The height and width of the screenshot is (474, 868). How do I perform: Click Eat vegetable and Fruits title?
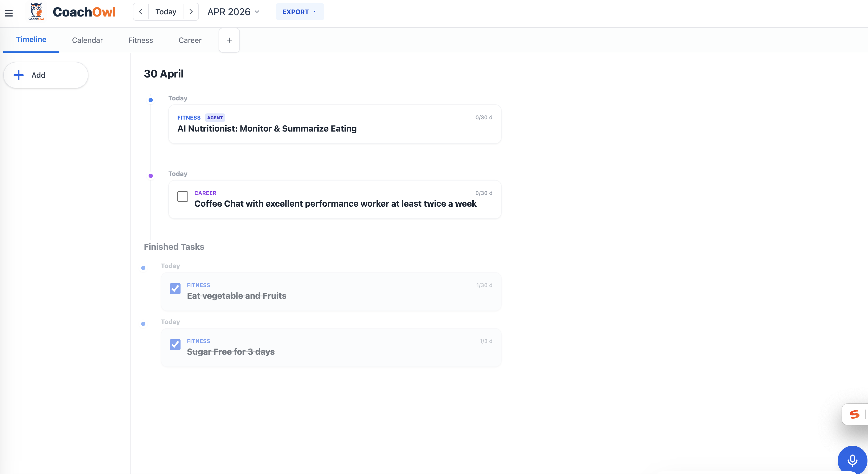coord(236,295)
